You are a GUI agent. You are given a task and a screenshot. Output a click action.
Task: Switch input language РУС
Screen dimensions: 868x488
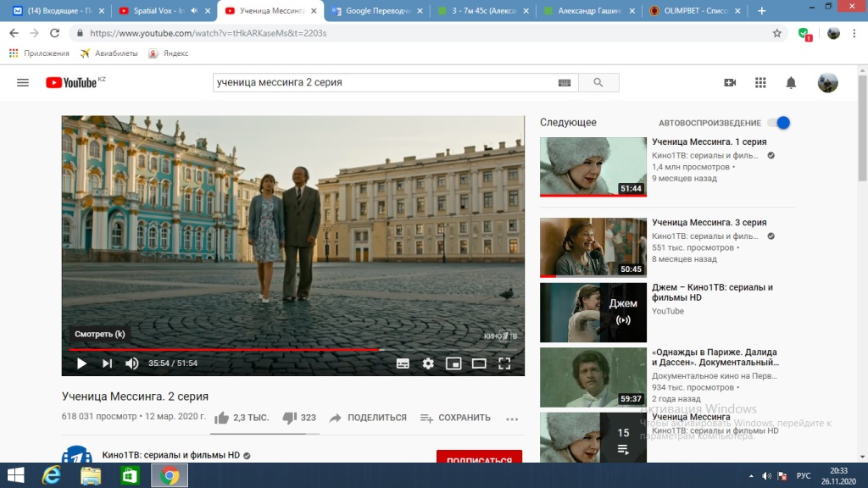[804, 476]
